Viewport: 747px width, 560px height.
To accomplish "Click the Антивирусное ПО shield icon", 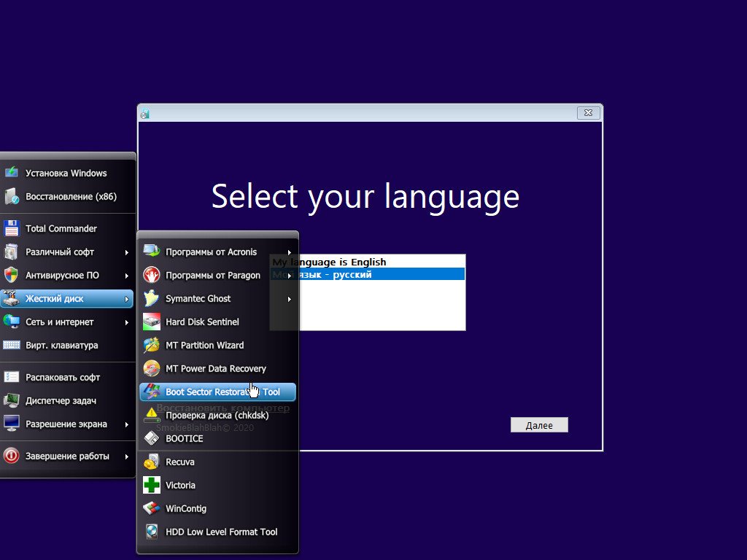I will [12, 275].
